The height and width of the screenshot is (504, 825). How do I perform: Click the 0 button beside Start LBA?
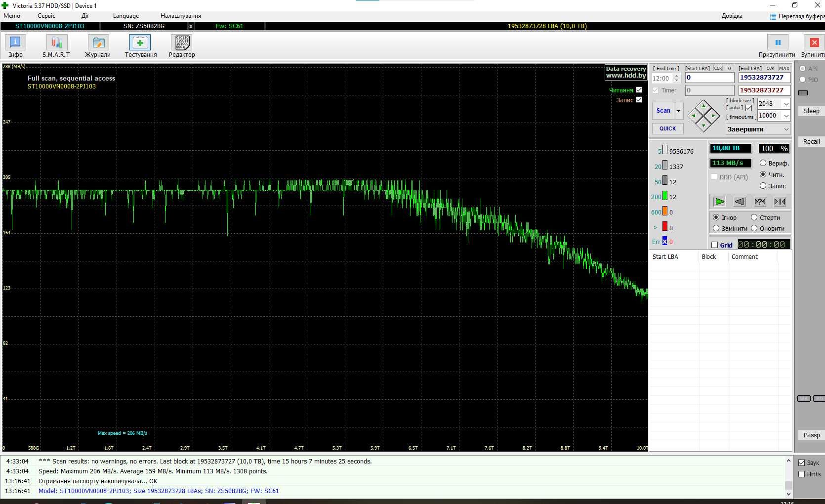pos(729,68)
